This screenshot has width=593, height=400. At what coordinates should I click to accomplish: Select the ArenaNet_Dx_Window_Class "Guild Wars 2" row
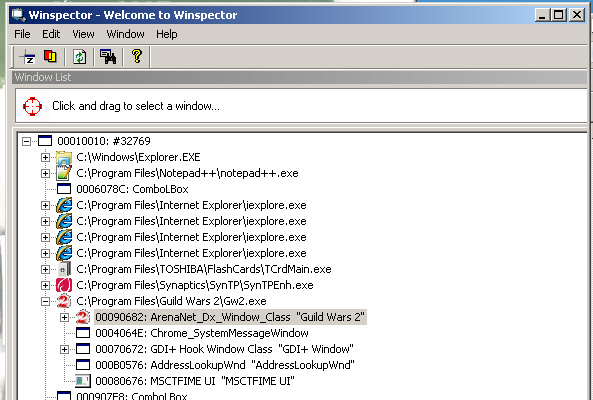click(230, 317)
